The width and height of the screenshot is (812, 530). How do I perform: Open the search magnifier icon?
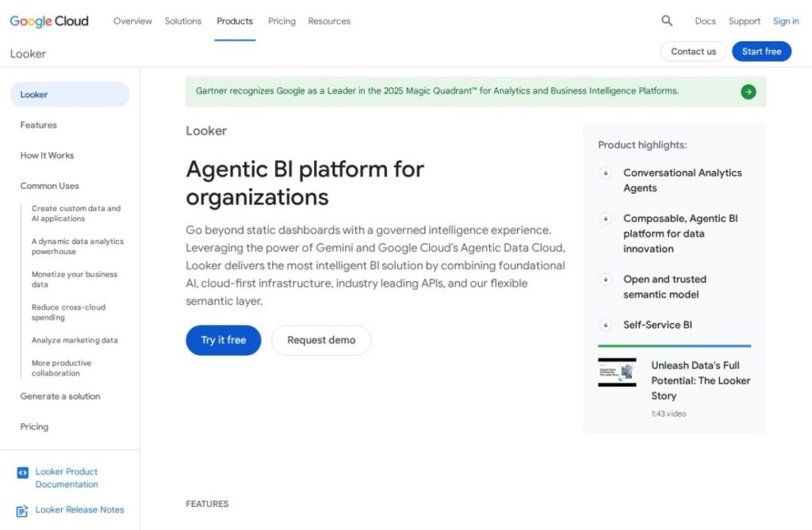click(667, 21)
